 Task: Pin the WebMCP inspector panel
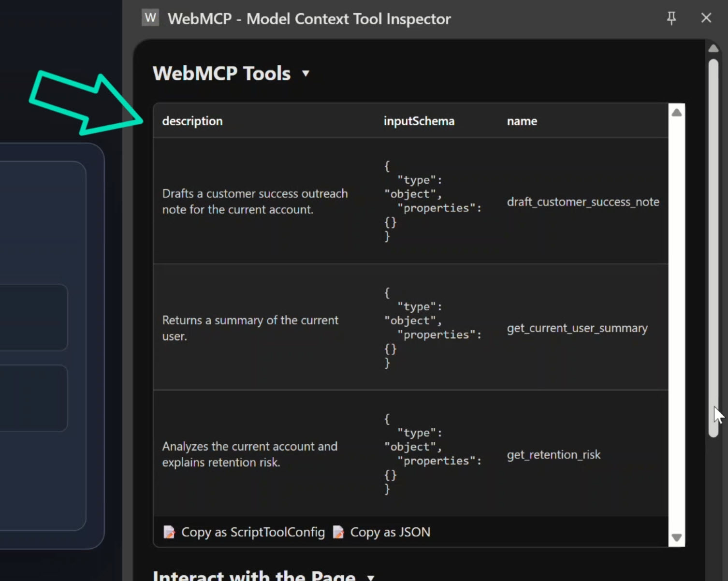click(671, 18)
